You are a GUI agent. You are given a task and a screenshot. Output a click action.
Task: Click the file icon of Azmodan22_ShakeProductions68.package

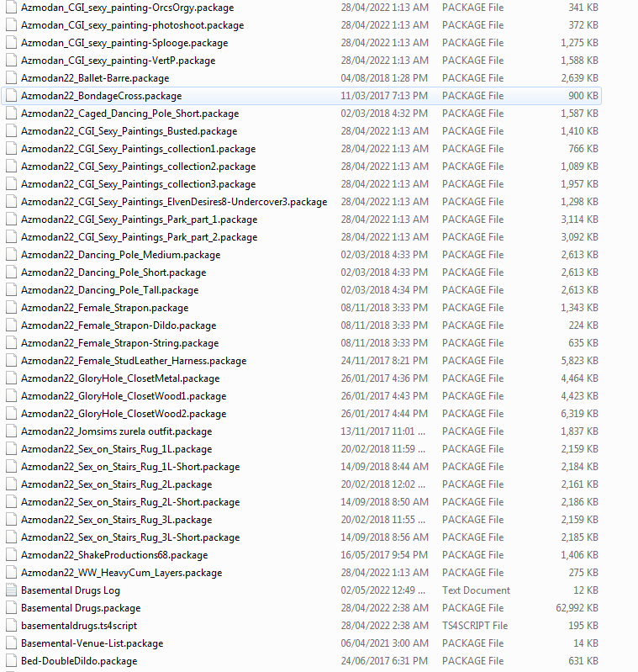[12, 554]
